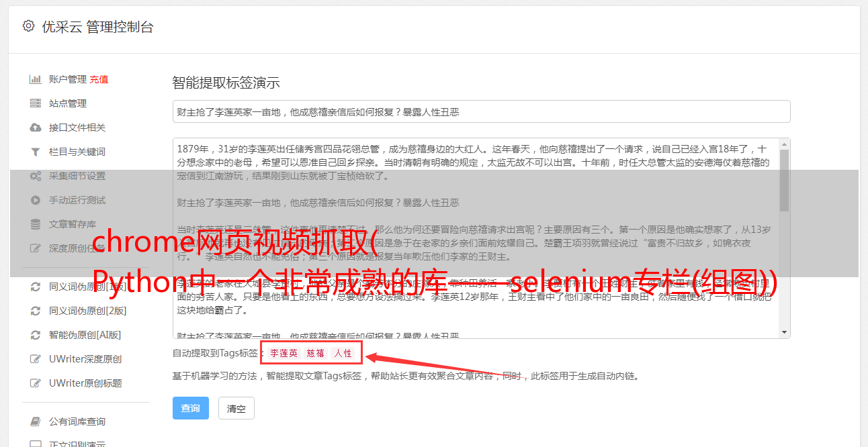Click the textarea scrollbar up arrow
This screenshot has width=868, height=447.
[785, 144]
